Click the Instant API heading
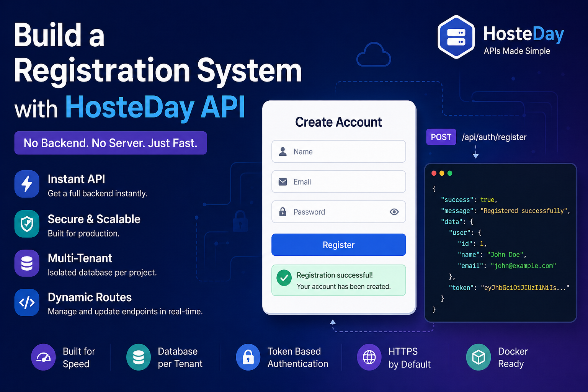 tap(76, 179)
